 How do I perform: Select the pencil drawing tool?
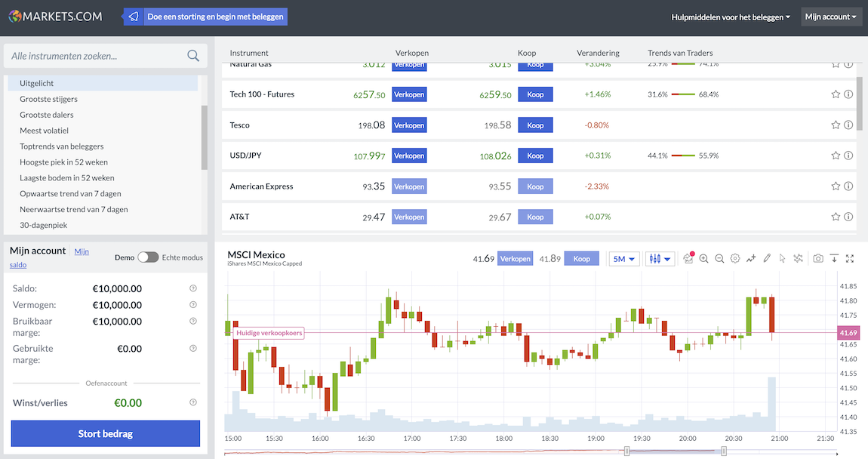click(x=767, y=259)
